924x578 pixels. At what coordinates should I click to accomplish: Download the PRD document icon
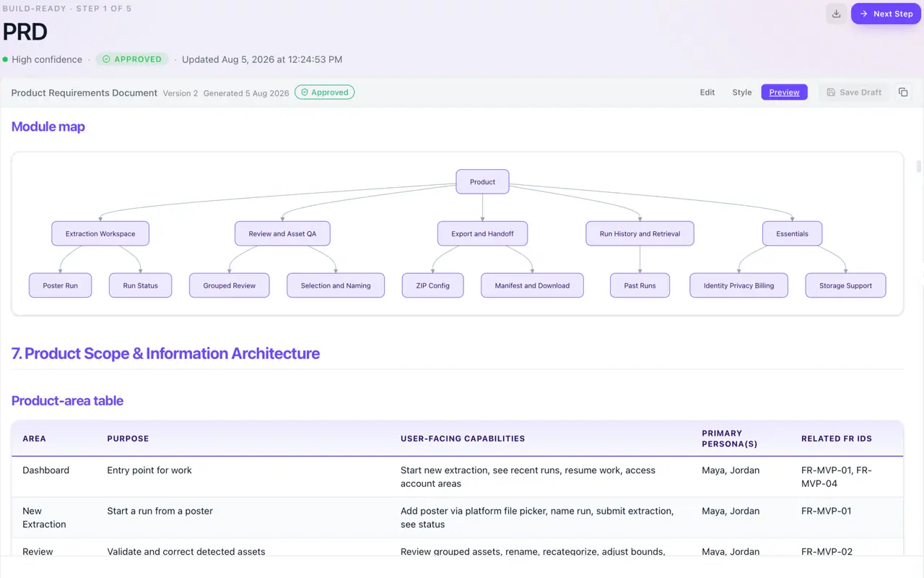(836, 14)
